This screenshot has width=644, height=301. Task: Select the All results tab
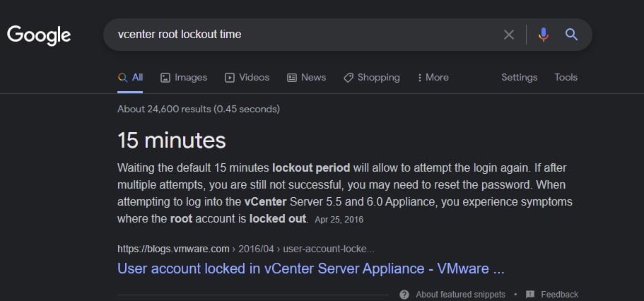(x=130, y=78)
